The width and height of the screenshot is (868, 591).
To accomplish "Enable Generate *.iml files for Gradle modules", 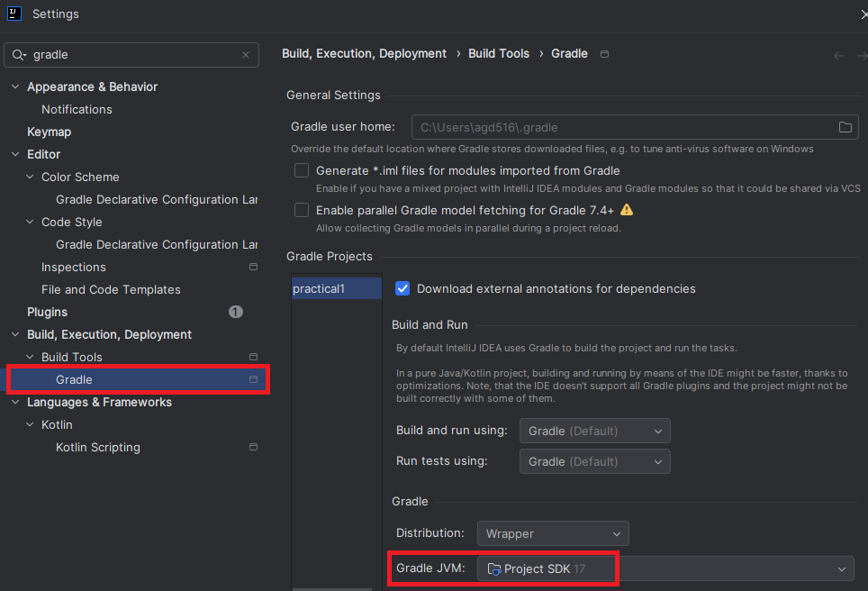I will click(x=301, y=170).
